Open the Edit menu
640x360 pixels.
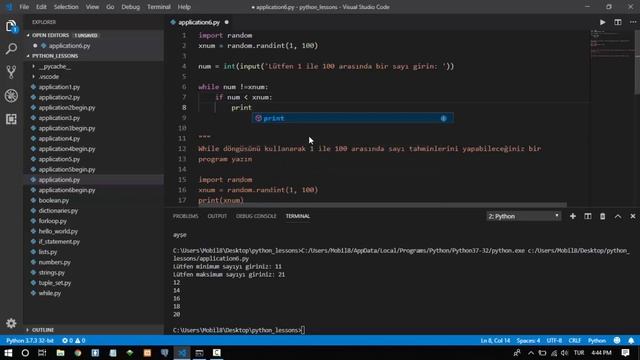(x=41, y=7)
